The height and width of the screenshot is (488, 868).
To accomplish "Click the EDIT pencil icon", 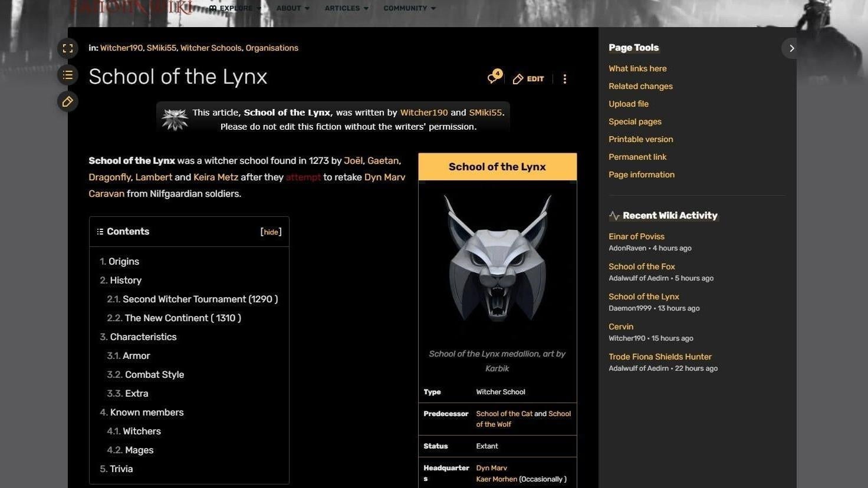I will point(518,78).
